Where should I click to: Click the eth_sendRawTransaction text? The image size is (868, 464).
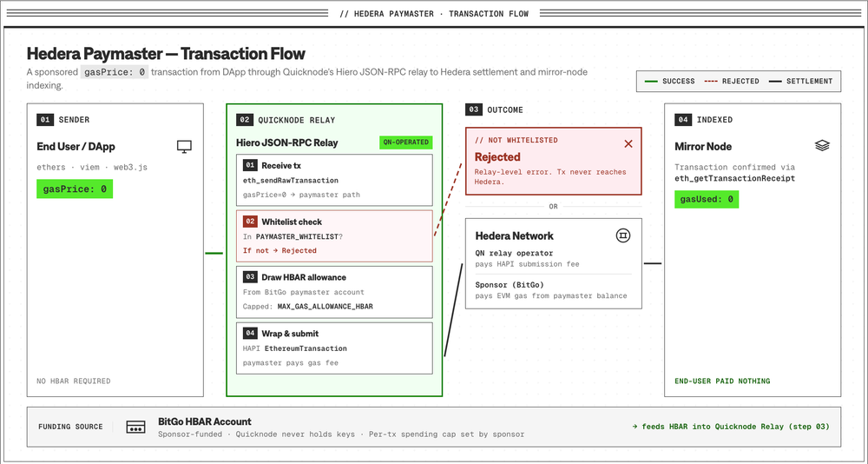click(x=291, y=180)
